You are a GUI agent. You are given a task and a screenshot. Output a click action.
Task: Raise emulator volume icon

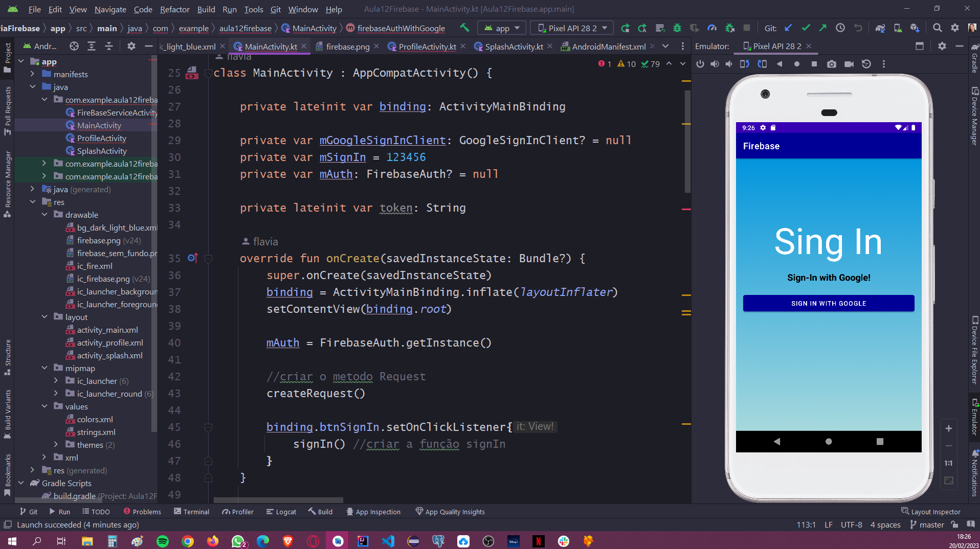coord(715,64)
